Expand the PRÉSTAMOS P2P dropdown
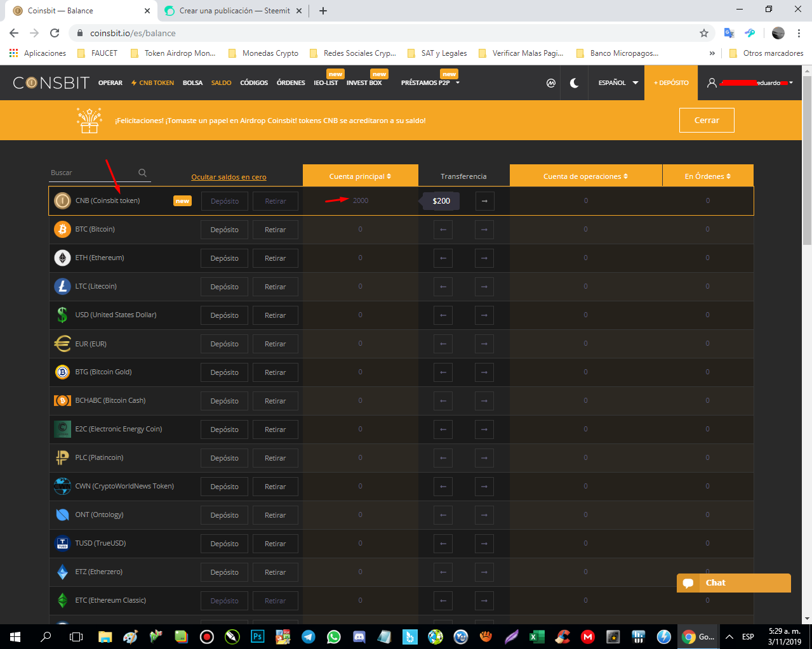The height and width of the screenshot is (649, 812). [x=430, y=83]
